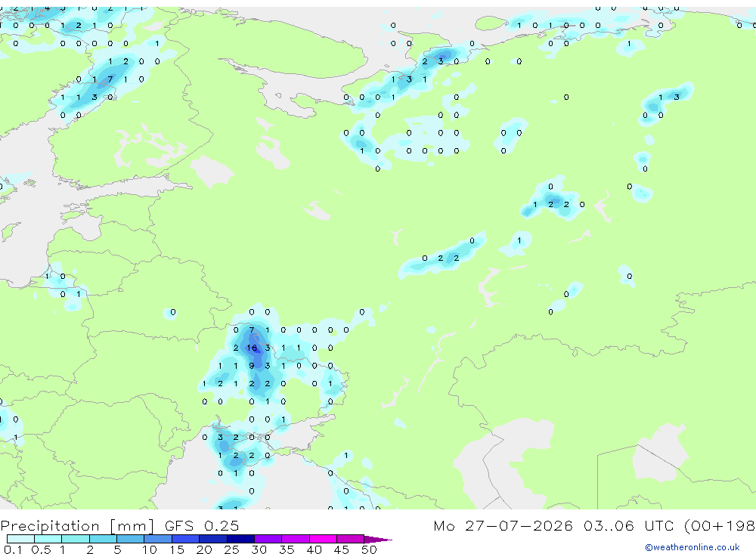Viewport: 756px width, 554px height.
Task: Click the legend label "50"
Action: [x=369, y=549]
